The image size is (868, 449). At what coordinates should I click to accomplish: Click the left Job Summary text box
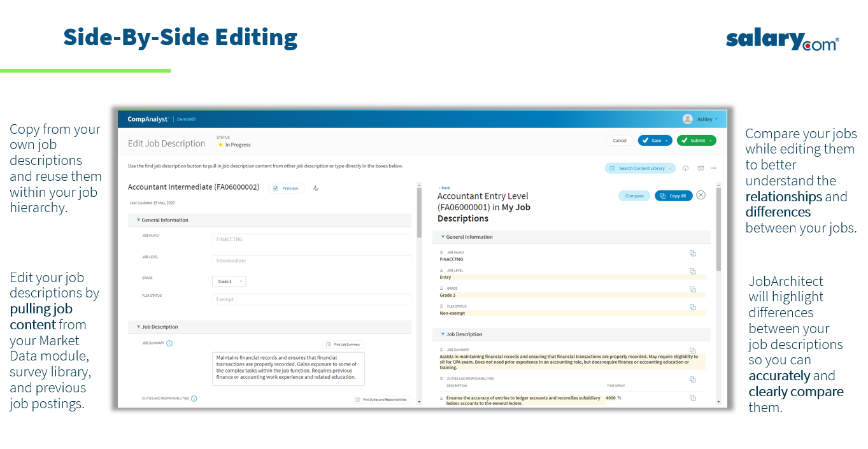click(x=288, y=369)
